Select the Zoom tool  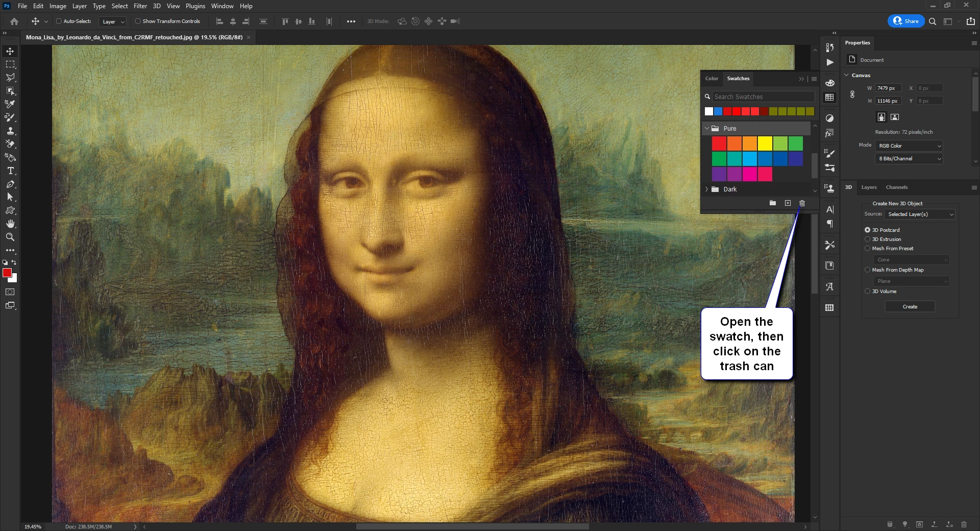(x=10, y=237)
